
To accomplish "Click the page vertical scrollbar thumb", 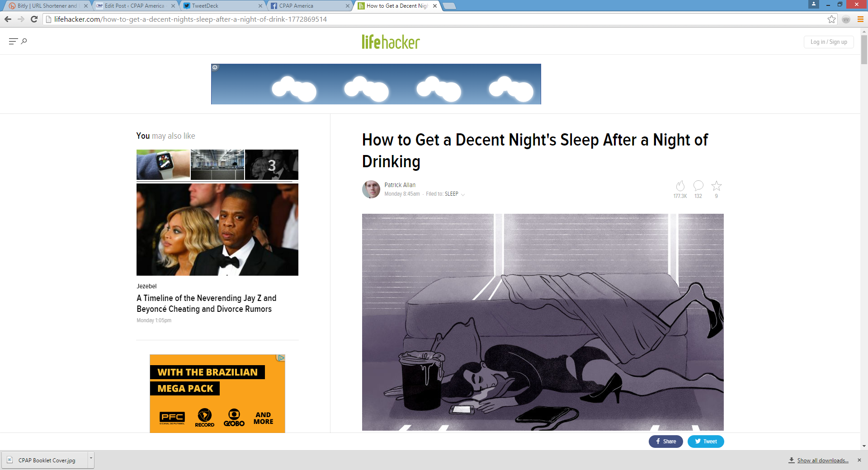I will point(864,50).
